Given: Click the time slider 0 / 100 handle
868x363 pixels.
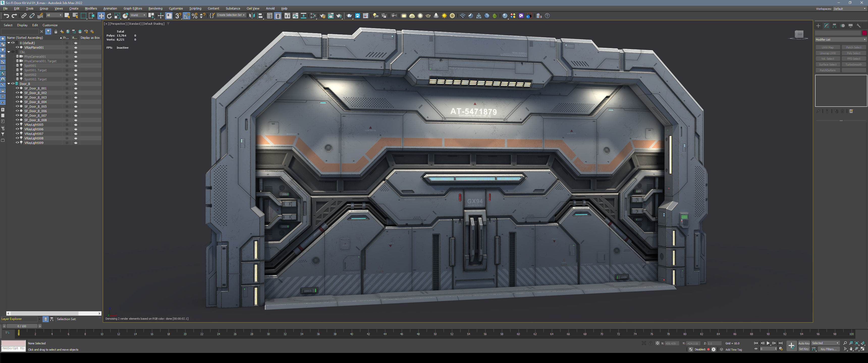Looking at the screenshot, I should 22,326.
